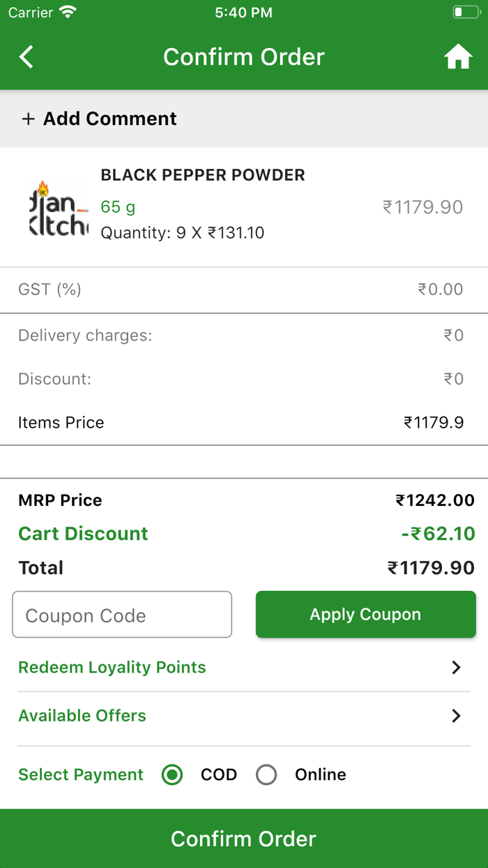Screen dimensions: 488x868
Task: Tap the back arrow in the header
Action: [26, 57]
